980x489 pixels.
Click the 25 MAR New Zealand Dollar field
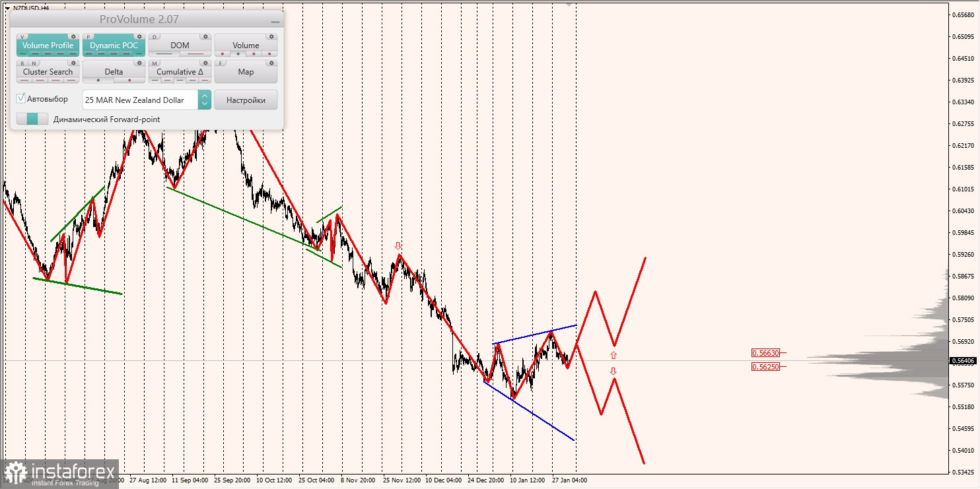click(140, 100)
